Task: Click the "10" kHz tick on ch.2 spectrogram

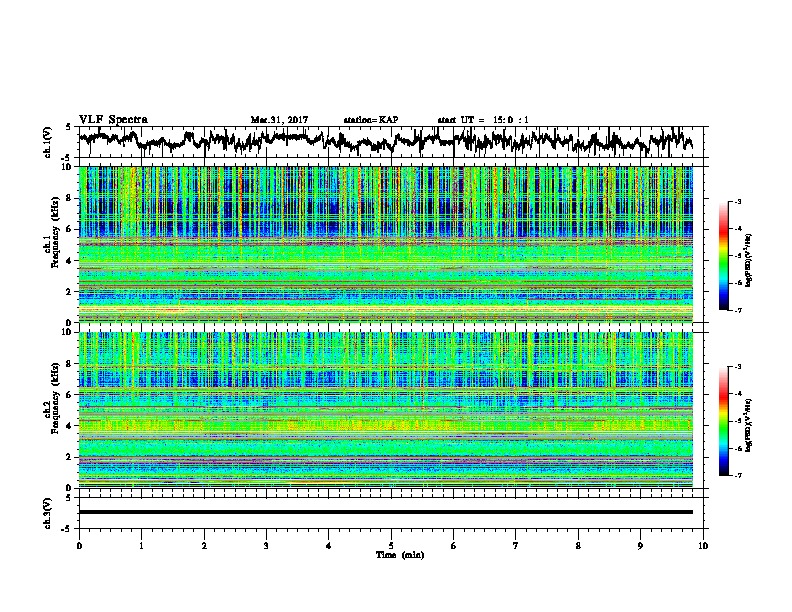Action: pyautogui.click(x=67, y=332)
